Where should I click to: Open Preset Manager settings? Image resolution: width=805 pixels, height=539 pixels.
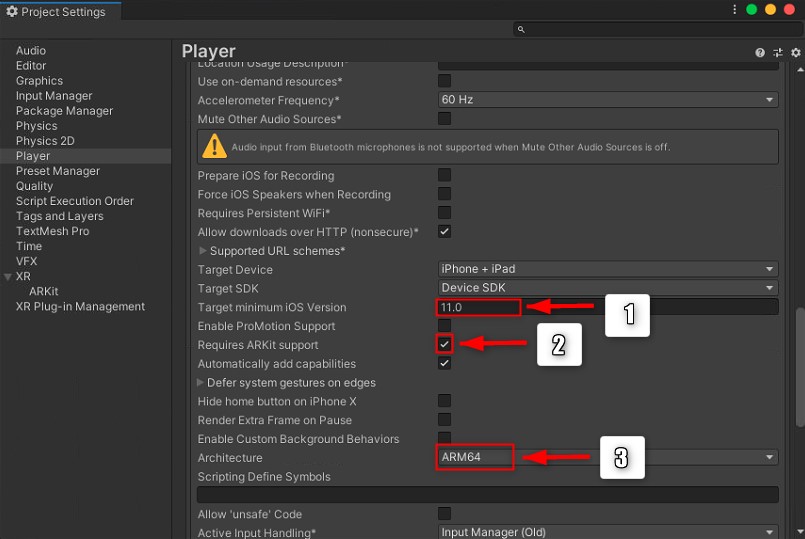58,171
